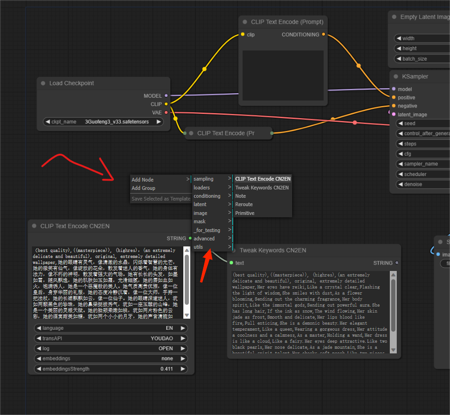
Task: Open the sampling submenu
Action: (212, 179)
